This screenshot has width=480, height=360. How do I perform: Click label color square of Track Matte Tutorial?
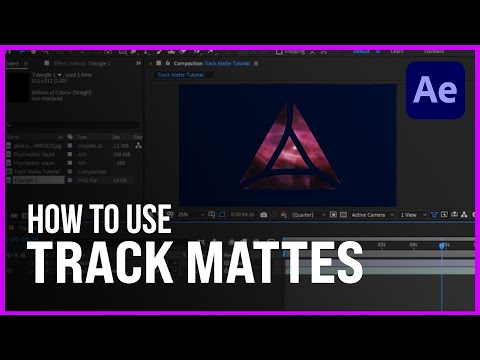point(70,172)
